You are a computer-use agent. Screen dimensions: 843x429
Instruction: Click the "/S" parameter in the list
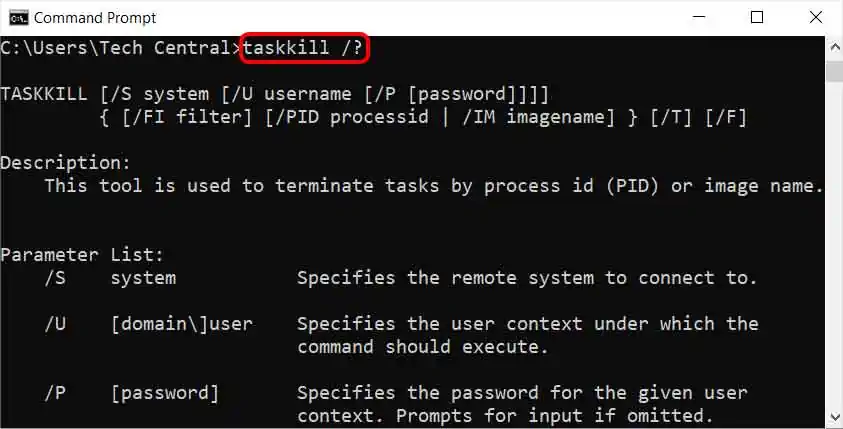(x=56, y=277)
